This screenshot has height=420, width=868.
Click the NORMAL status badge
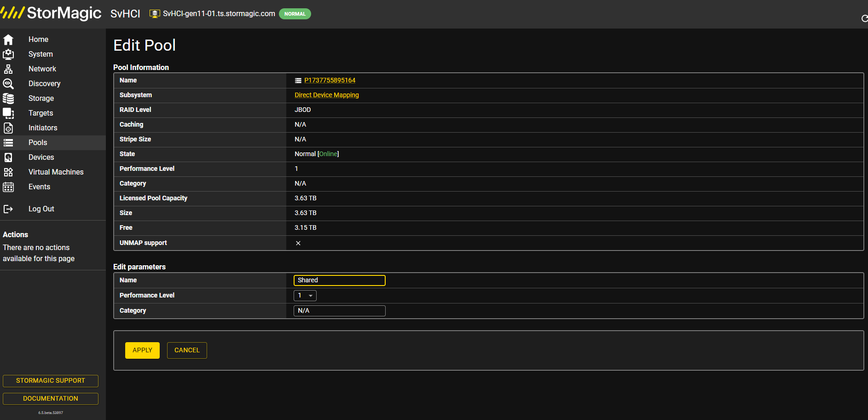click(295, 14)
